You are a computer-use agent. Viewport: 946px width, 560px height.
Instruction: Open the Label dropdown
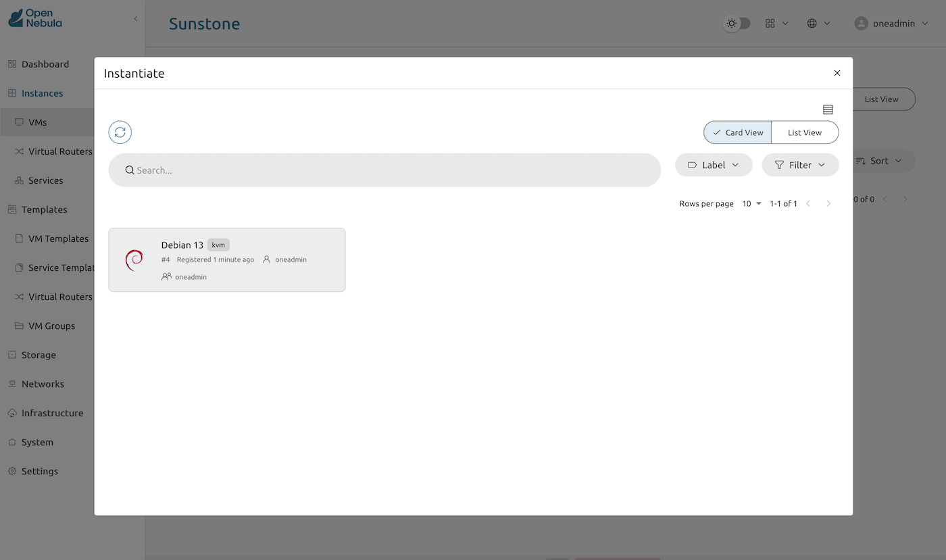point(714,164)
